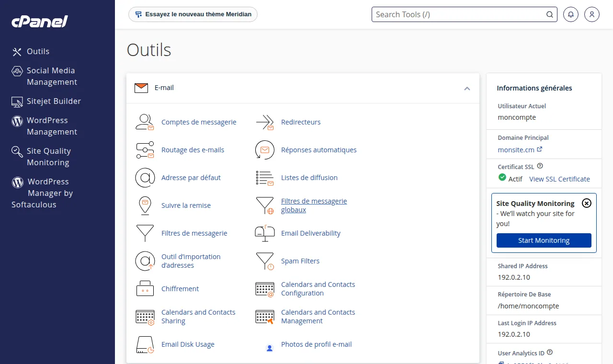Select the Adresse par défaut icon
Viewport: 613px width, 364px height.
click(x=145, y=178)
